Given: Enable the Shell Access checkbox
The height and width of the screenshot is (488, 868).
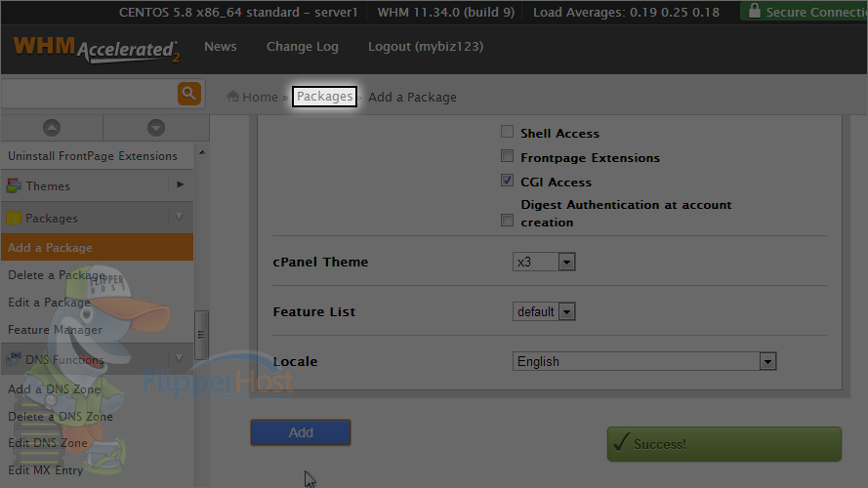Looking at the screenshot, I should (507, 131).
